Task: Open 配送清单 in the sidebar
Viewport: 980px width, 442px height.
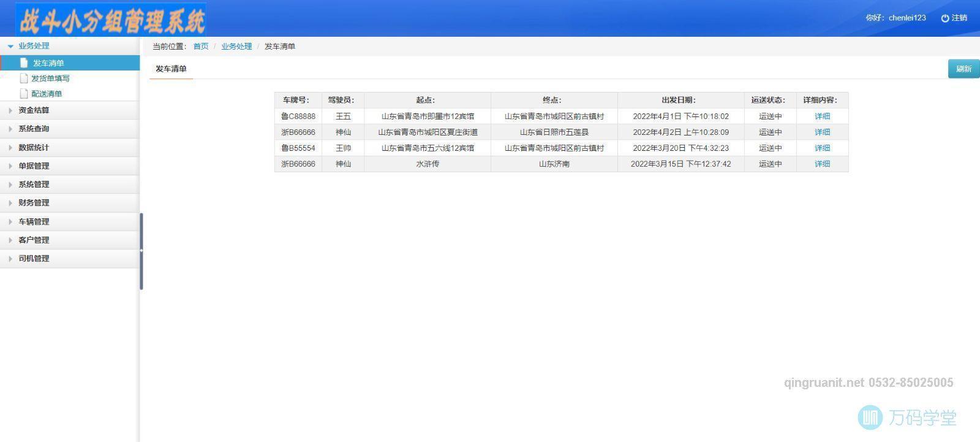Action: [x=47, y=94]
